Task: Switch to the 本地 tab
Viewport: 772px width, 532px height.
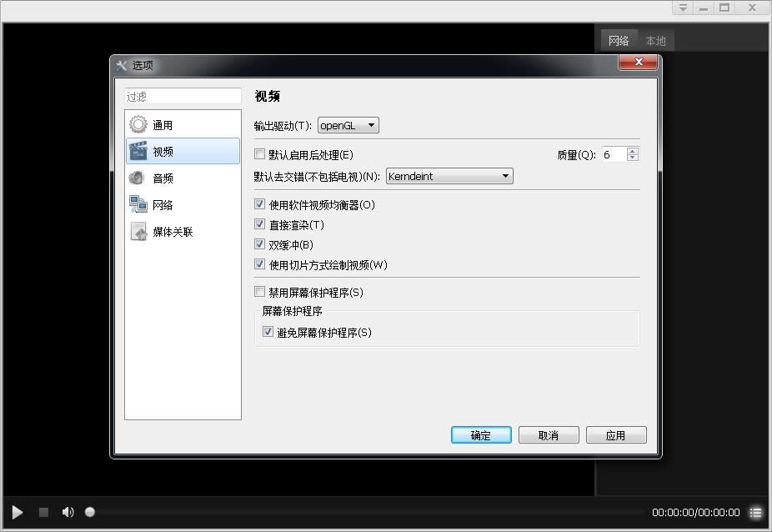Action: (655, 39)
